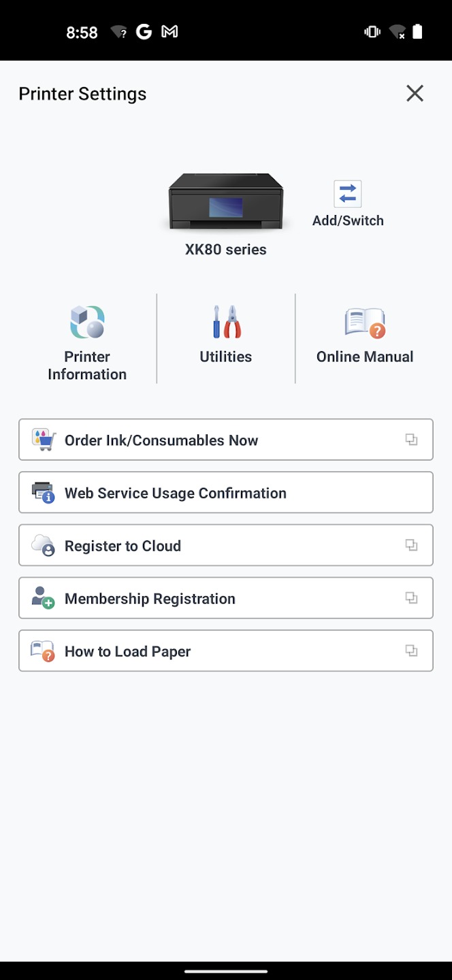Tap external window icon on Membership Registration
Image resolution: width=452 pixels, height=980 pixels.
411,598
